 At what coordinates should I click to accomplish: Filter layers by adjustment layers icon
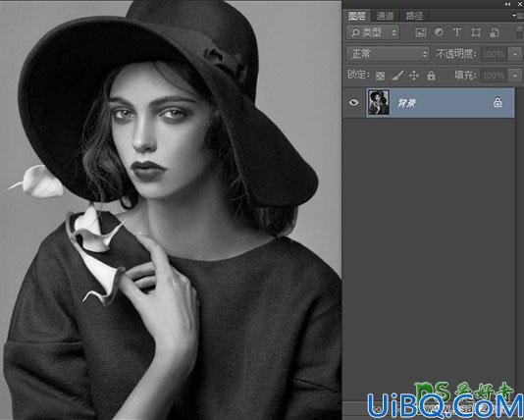[x=439, y=32]
